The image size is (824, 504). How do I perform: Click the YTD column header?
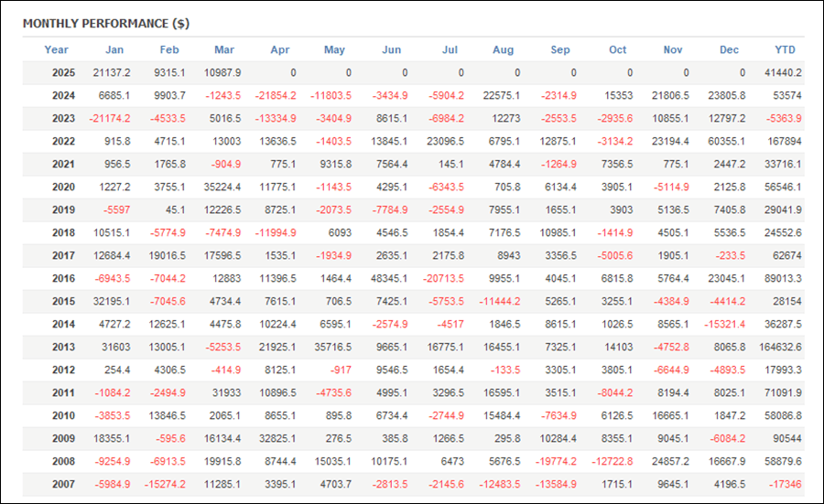coord(786,49)
